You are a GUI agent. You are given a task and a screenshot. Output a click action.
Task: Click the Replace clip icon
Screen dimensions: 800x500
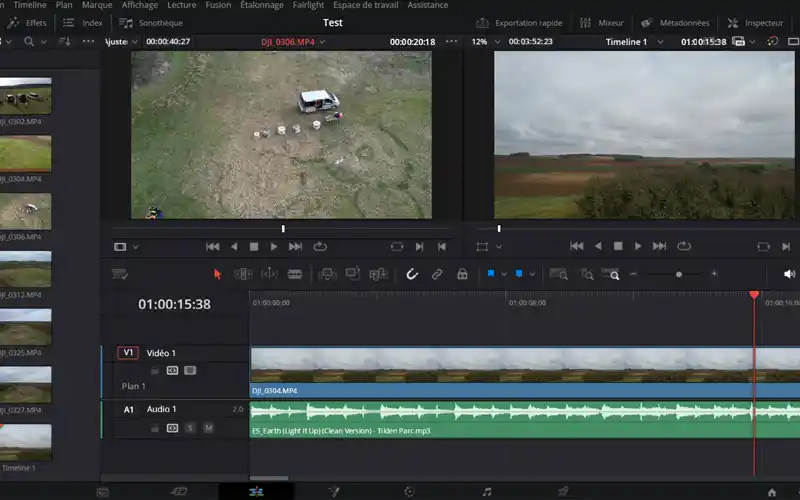[x=379, y=274]
